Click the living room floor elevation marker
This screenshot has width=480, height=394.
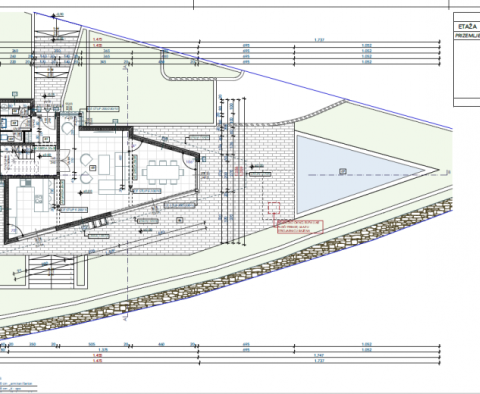(85, 192)
